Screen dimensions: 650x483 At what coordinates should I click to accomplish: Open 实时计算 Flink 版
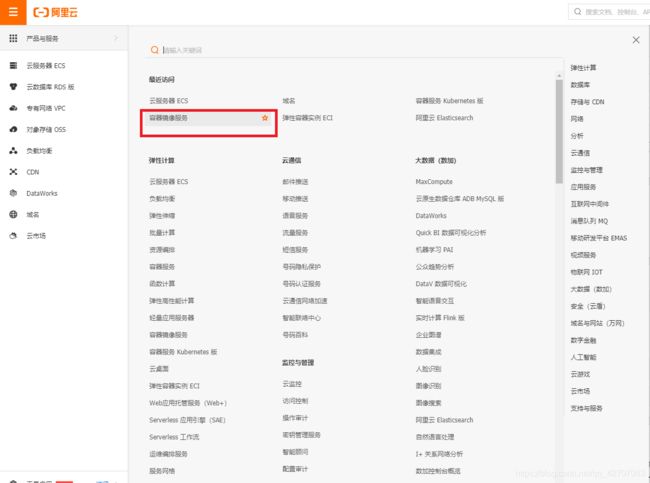pyautogui.click(x=440, y=318)
